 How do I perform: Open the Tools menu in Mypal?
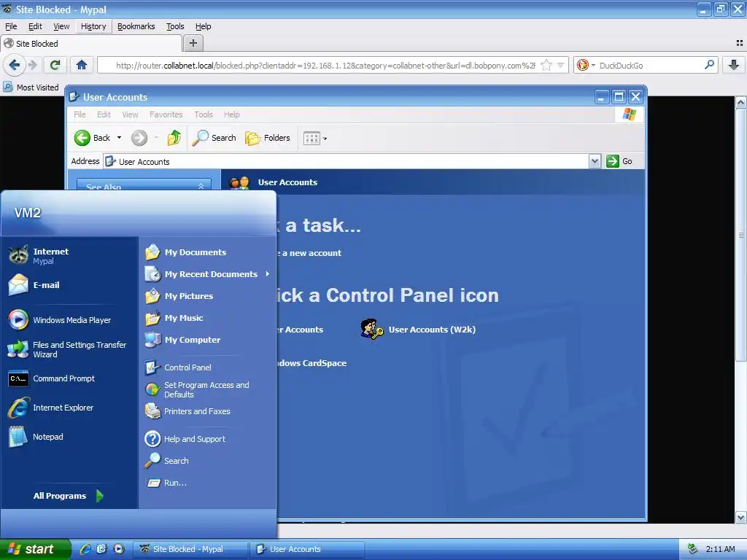click(x=175, y=26)
